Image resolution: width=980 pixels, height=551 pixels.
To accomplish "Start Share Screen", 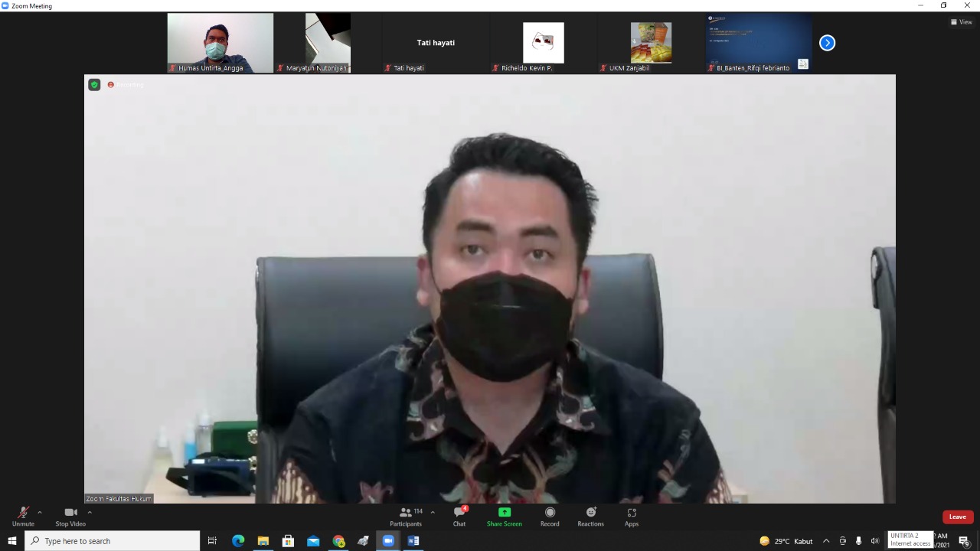I will click(x=505, y=517).
